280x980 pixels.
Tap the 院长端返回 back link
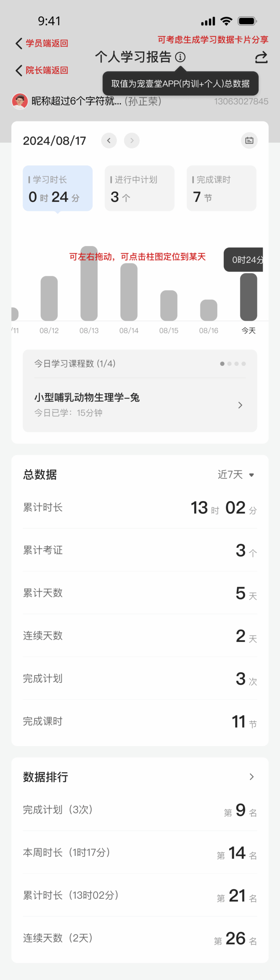pyautogui.click(x=42, y=70)
